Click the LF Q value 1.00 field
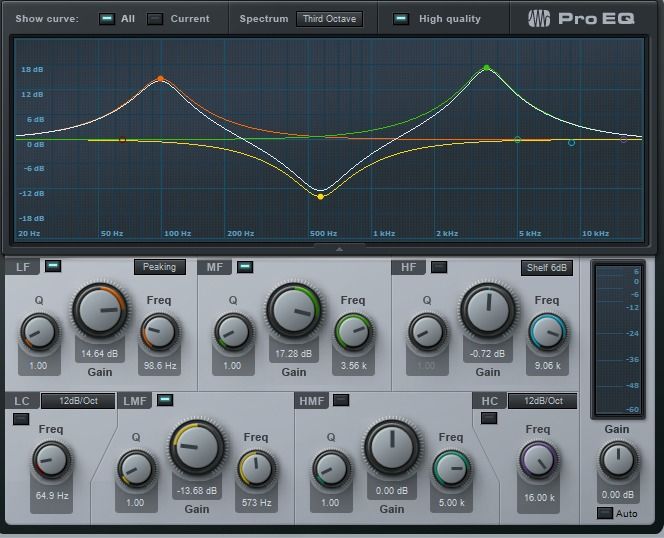 pyautogui.click(x=39, y=366)
